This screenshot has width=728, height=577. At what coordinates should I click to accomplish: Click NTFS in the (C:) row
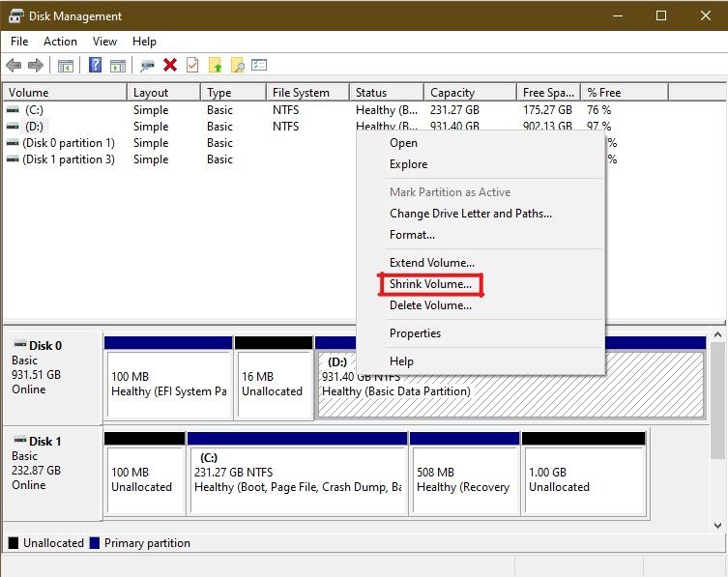[285, 110]
